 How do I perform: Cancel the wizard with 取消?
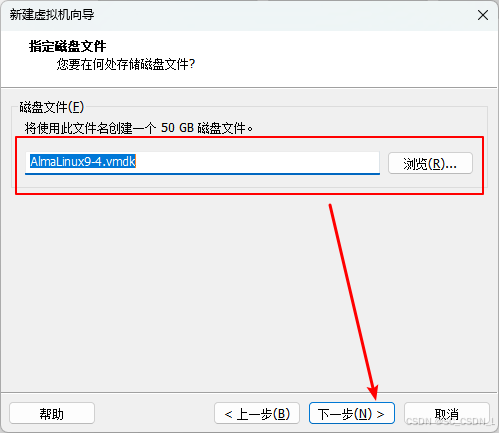447,413
